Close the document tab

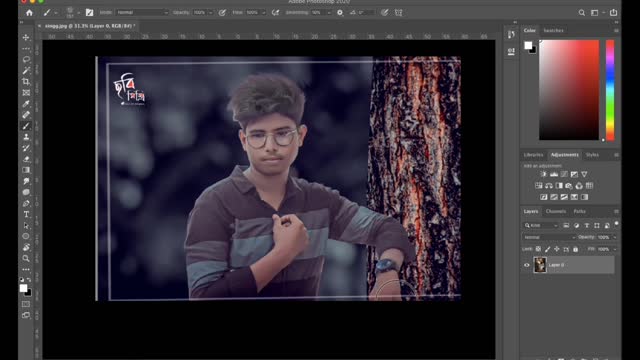click(x=40, y=26)
